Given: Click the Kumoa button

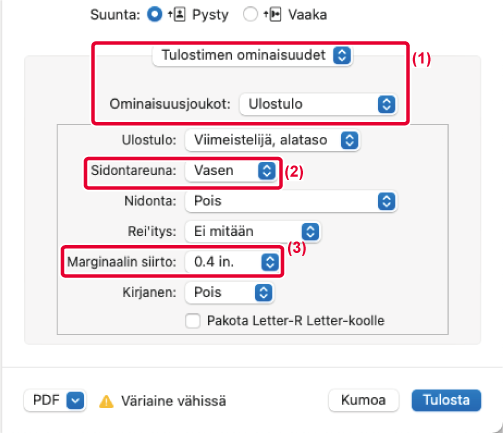Looking at the screenshot, I should click(x=363, y=400).
